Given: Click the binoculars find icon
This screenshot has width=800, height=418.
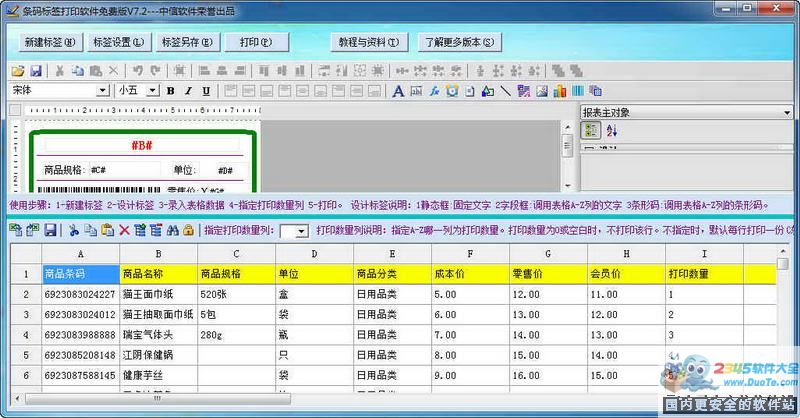Looking at the screenshot, I should click(172, 230).
